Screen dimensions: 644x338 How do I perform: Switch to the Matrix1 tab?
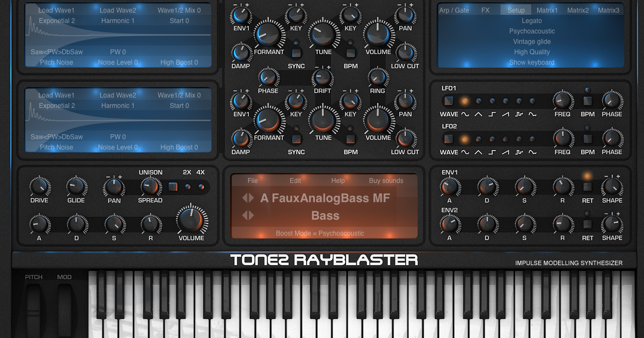coord(547,10)
